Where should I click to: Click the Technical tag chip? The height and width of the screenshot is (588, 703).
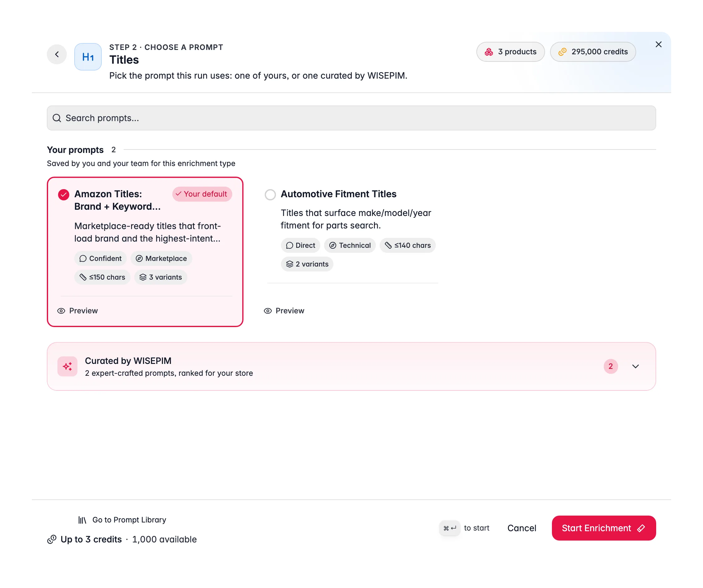pyautogui.click(x=350, y=246)
